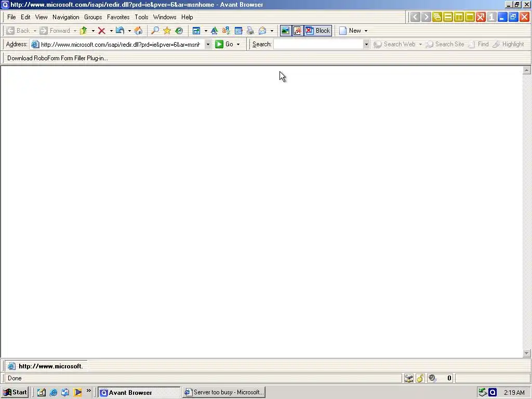This screenshot has width=532, height=399.
Task: Expand the Forward history dropdown arrow
Action: (x=75, y=31)
